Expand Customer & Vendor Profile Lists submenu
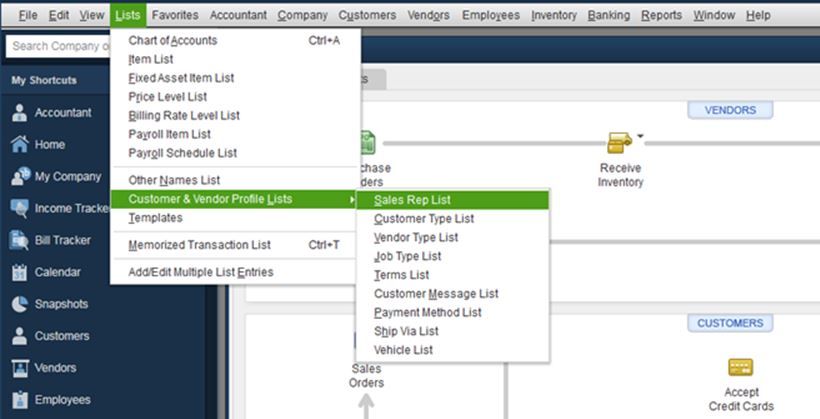Viewport: 820px width, 419px height. point(233,199)
